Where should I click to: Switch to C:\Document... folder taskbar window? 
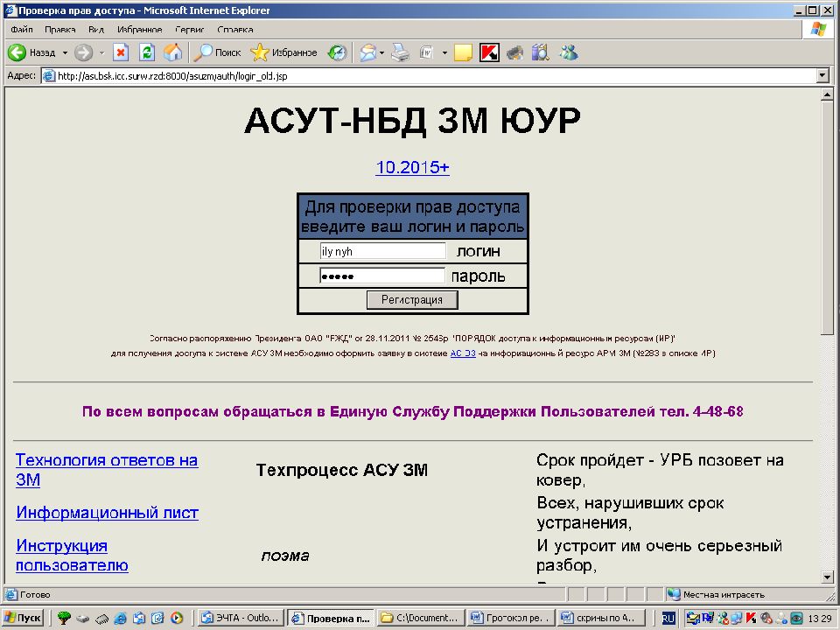pos(421,618)
